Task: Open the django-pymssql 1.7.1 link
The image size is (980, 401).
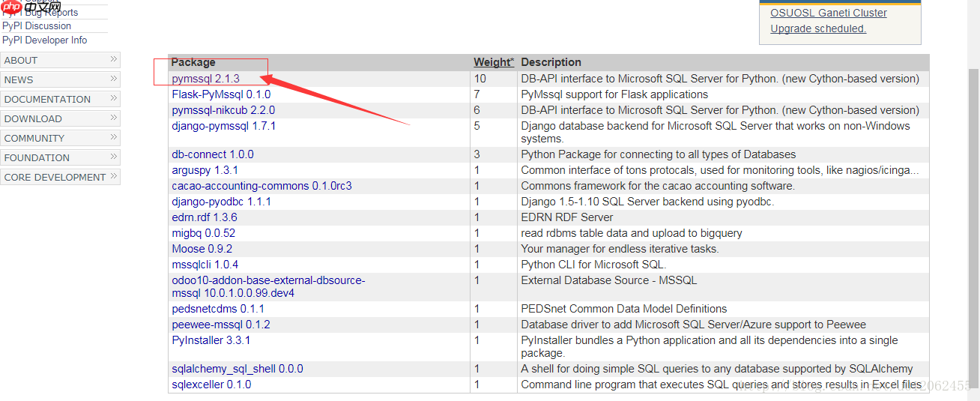Action: tap(223, 126)
